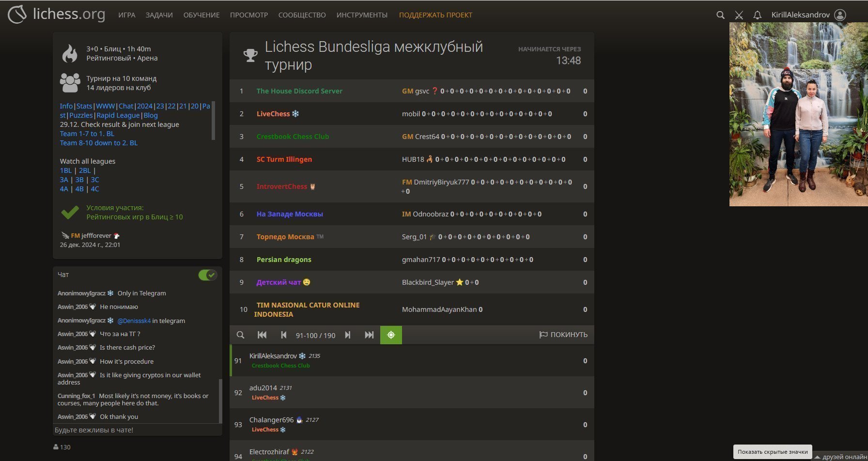Image resolution: width=868 pixels, height=461 pixels.
Task: Click the tournament trophy icon
Action: click(250, 55)
